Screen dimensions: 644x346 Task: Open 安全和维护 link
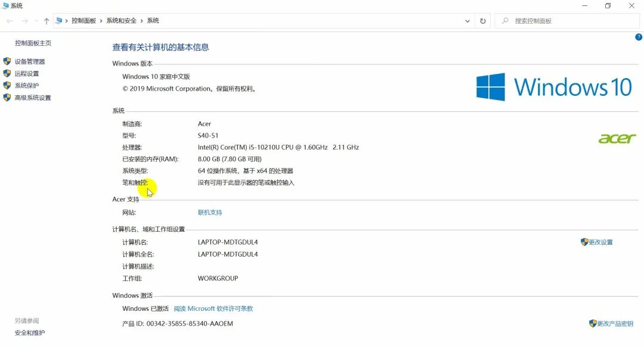click(30, 333)
